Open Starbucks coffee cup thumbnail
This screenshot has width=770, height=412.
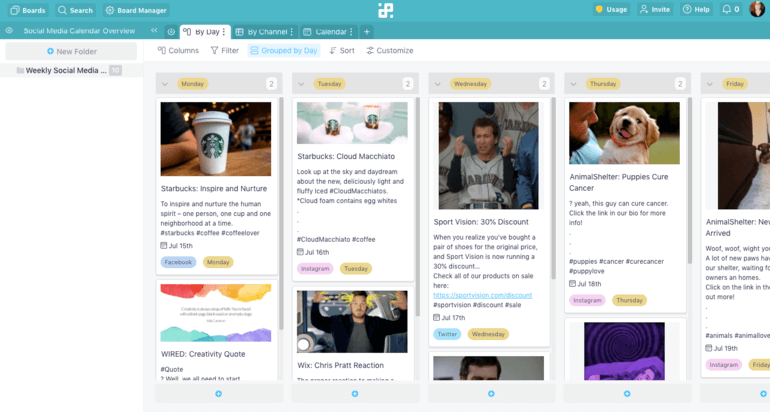(x=216, y=139)
